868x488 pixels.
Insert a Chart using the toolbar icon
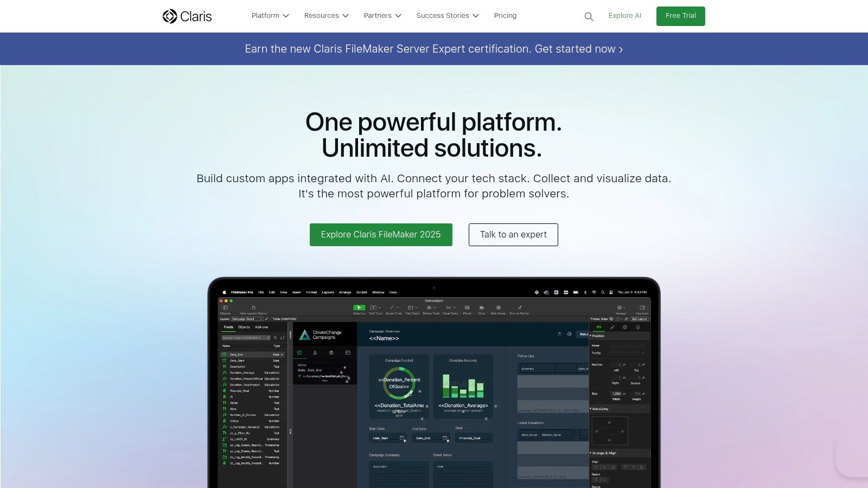(481, 307)
